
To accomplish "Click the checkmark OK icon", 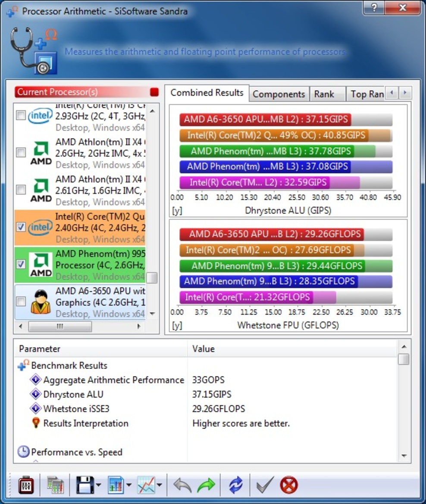I will 265,485.
